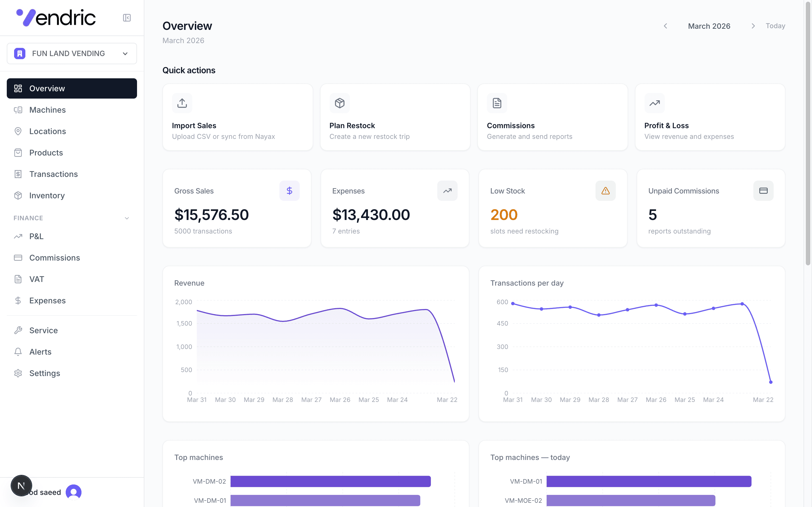
Task: Collapse the FINANCE section
Action: pos(127,218)
